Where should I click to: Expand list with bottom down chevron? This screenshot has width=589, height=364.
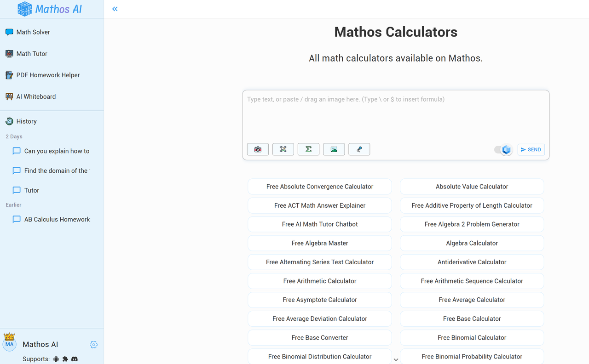(396, 359)
